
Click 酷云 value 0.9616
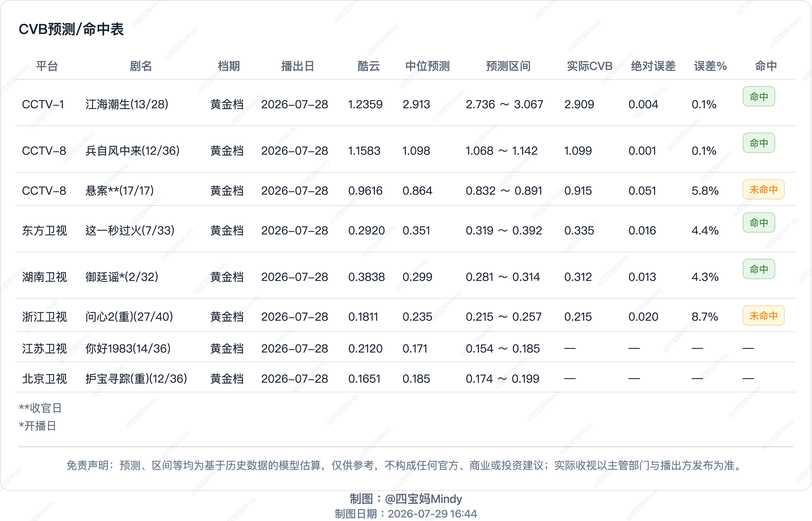[365, 191]
